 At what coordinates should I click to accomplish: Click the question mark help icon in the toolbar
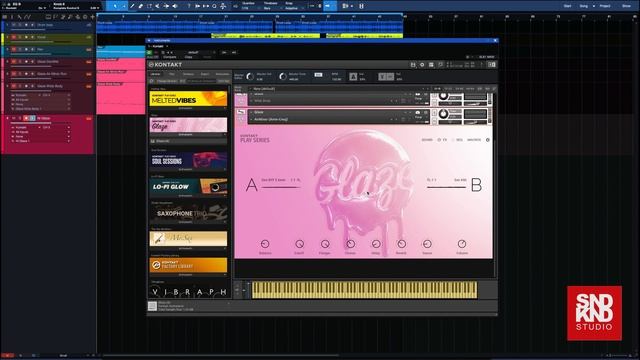click(x=189, y=6)
